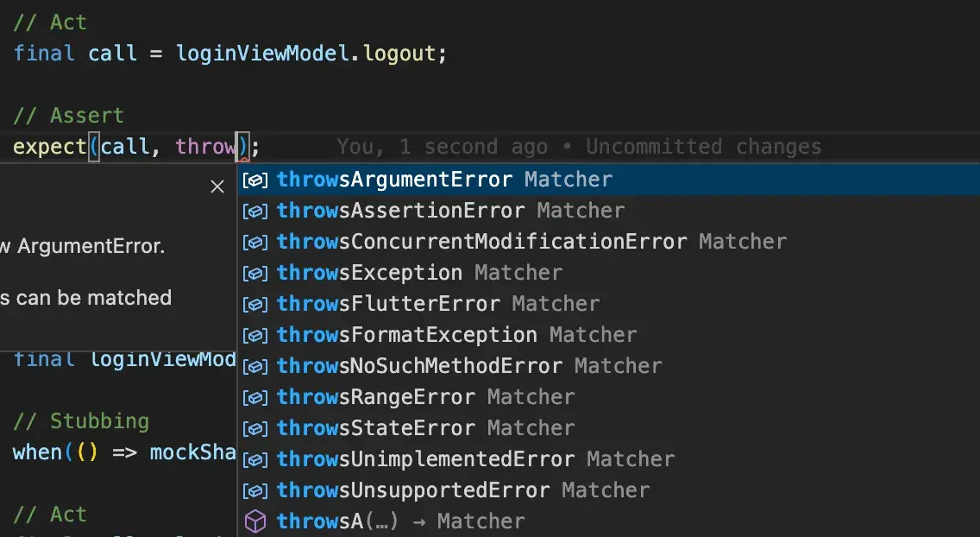Viewport: 980px width, 537px height.
Task: Select throwsAssertionError suggestion
Action: (x=609, y=211)
